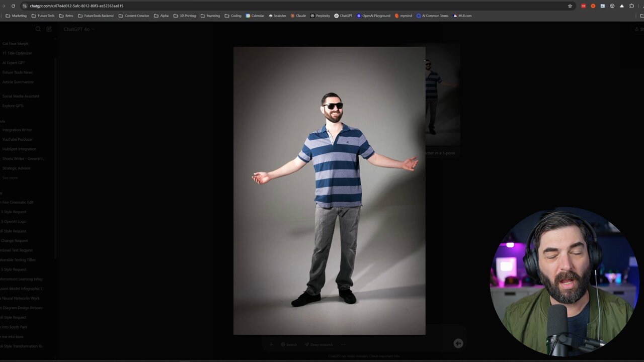The width and height of the screenshot is (644, 362).
Task: Open the Marketing bookmarks folder
Action: coord(16,16)
